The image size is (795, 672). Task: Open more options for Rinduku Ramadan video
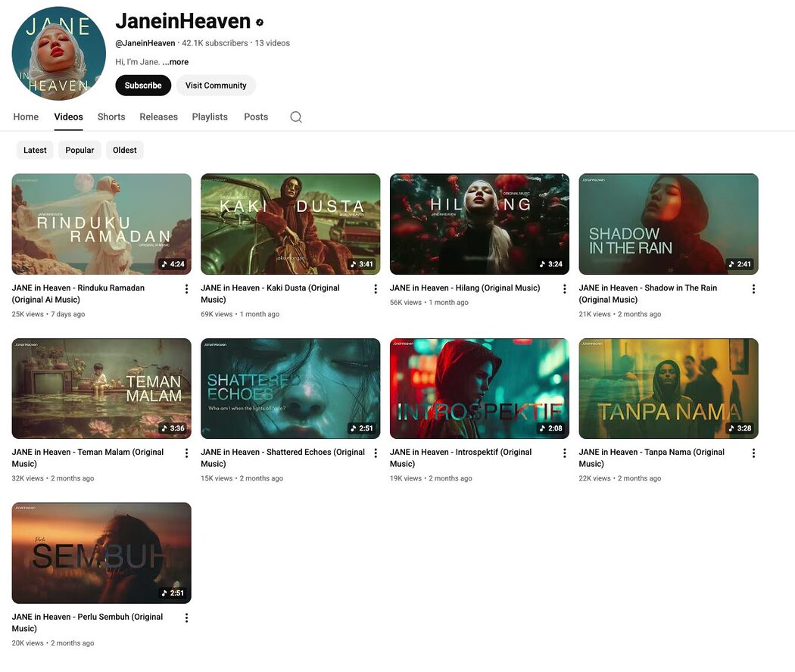coord(186,289)
